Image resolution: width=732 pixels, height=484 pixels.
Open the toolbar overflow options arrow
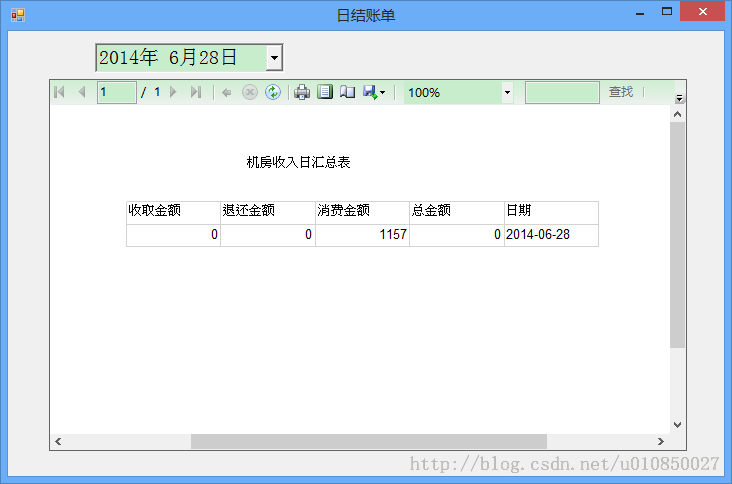[x=679, y=98]
